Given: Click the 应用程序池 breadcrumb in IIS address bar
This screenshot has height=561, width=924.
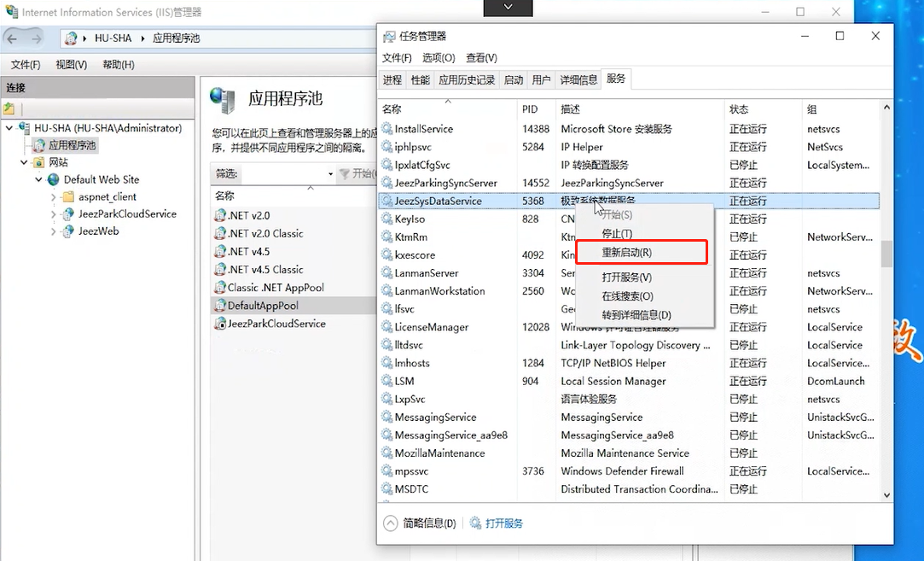Looking at the screenshot, I should click(x=177, y=38).
